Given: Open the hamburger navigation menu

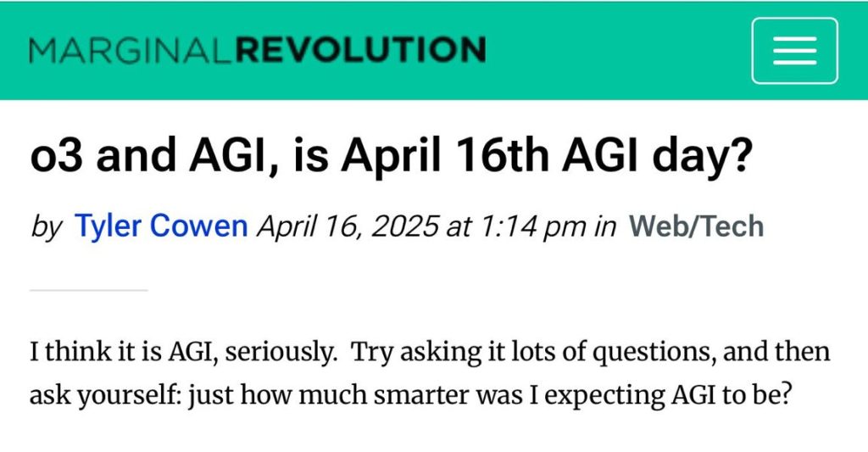Looking at the screenshot, I should pos(794,50).
